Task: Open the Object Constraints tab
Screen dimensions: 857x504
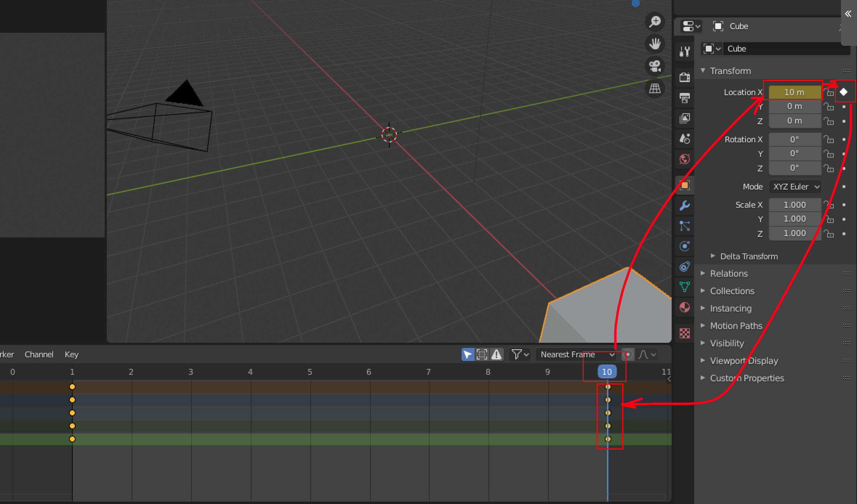Action: click(x=685, y=267)
